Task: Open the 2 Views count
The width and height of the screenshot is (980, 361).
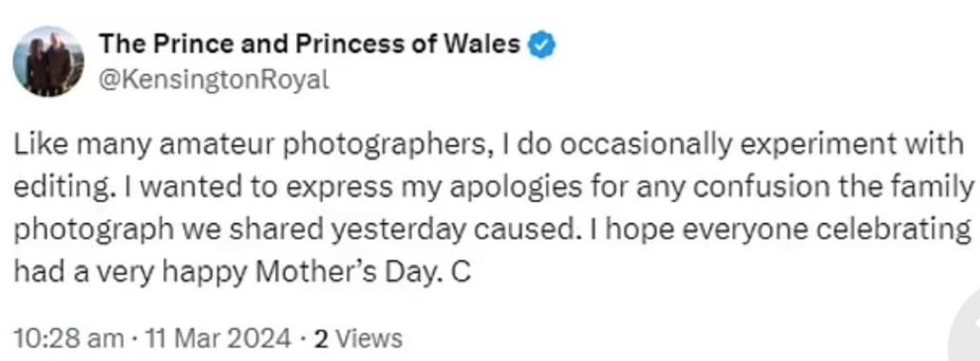Action: [357, 339]
